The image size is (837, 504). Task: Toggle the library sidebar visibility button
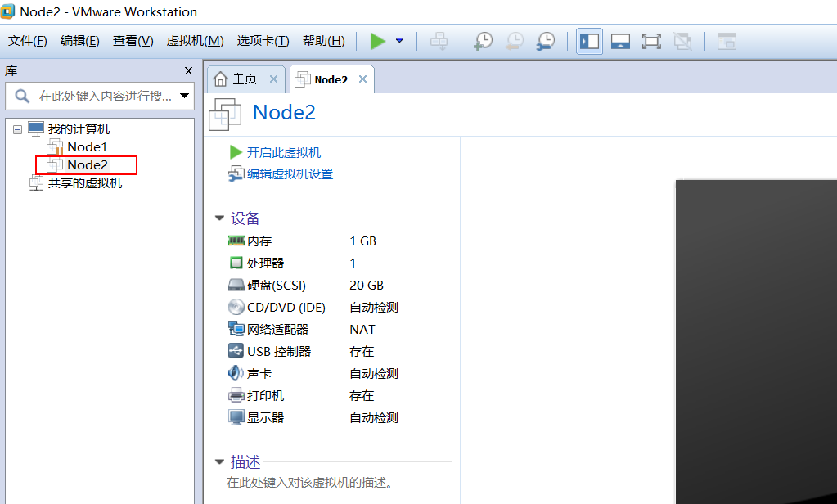coord(589,40)
